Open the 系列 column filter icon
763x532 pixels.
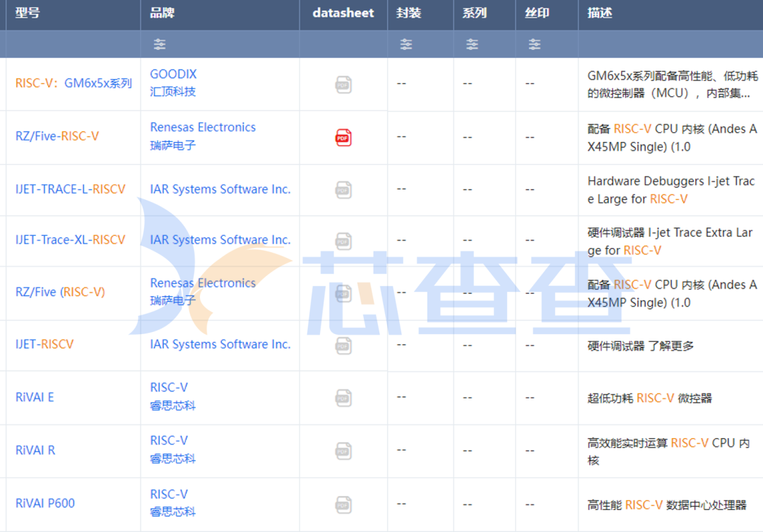coord(471,45)
